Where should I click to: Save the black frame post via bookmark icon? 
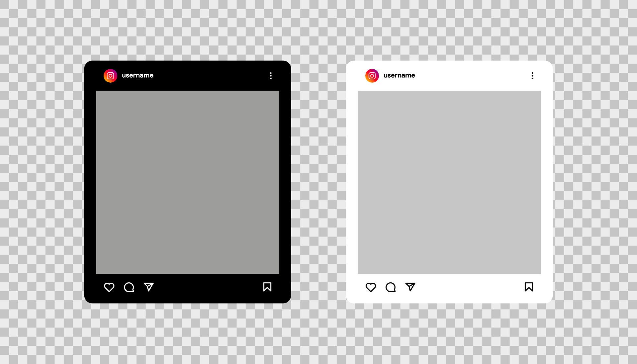click(267, 287)
